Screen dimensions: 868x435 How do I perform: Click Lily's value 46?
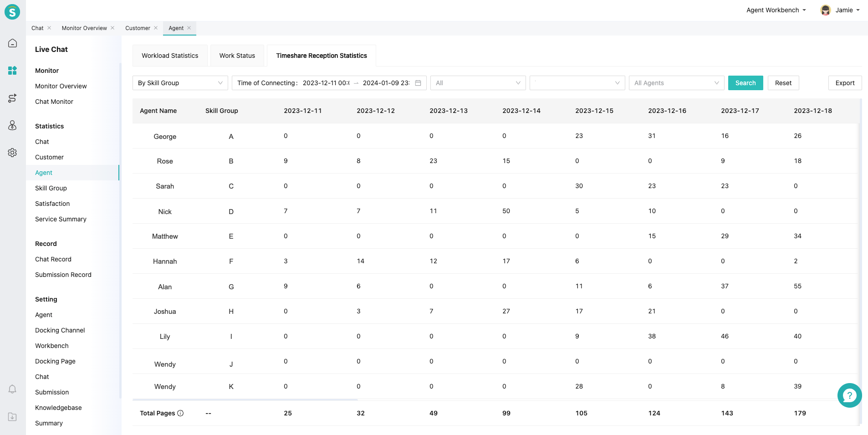tap(725, 336)
